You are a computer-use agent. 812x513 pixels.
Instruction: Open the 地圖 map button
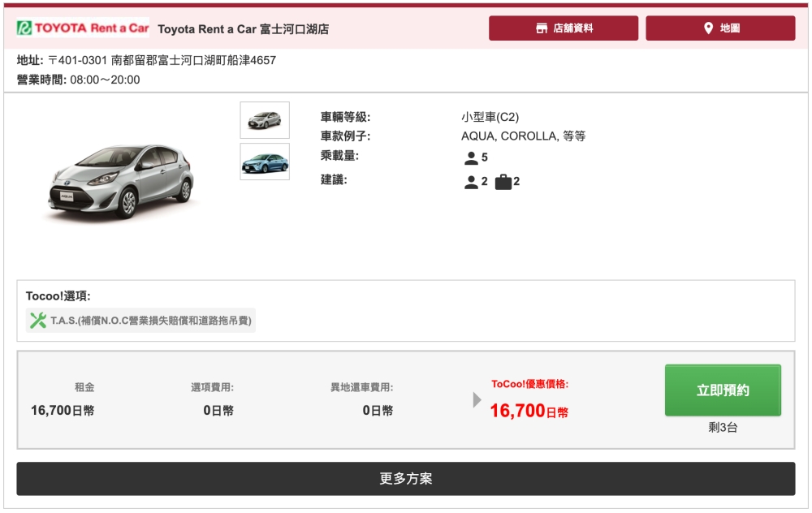[x=720, y=28]
